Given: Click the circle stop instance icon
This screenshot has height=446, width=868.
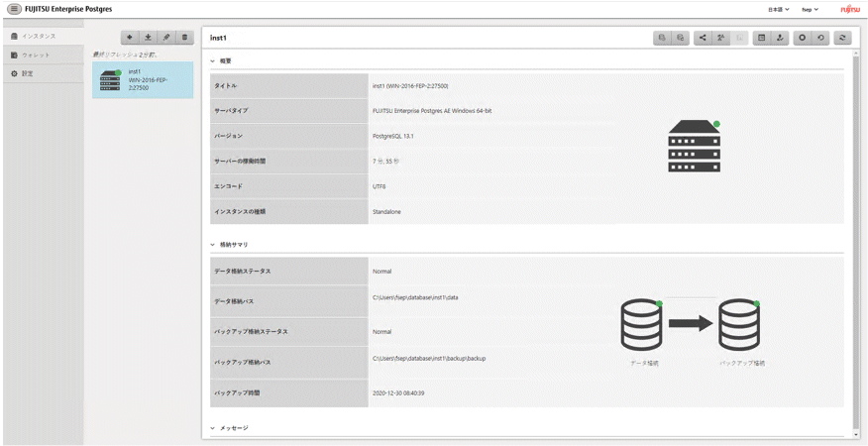Looking at the screenshot, I should point(803,38).
